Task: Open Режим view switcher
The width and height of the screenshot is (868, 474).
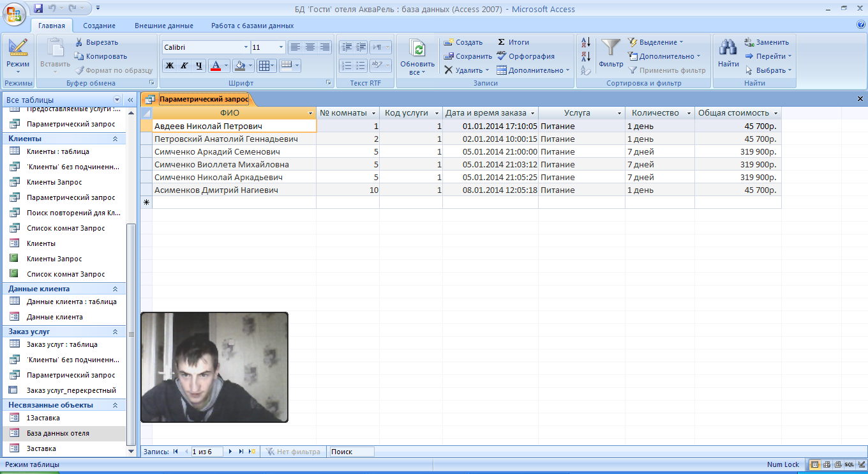Action: (18, 55)
